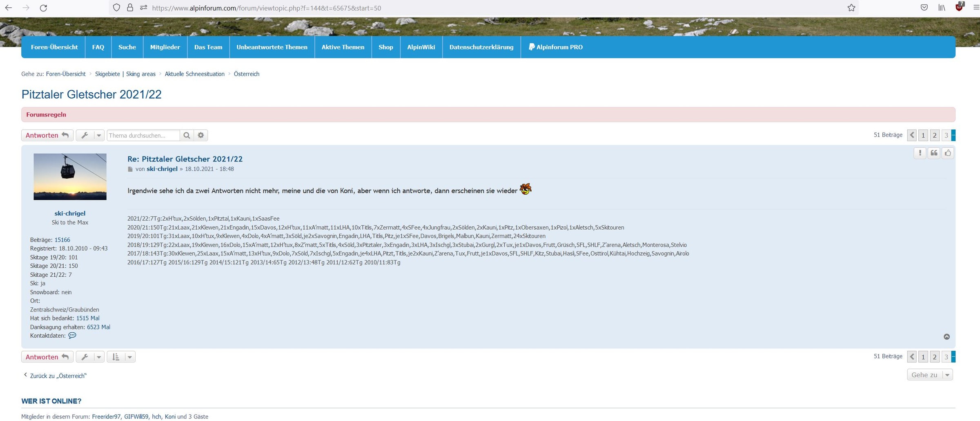
Task: Open the contact details speech bubble
Action: pos(72,336)
